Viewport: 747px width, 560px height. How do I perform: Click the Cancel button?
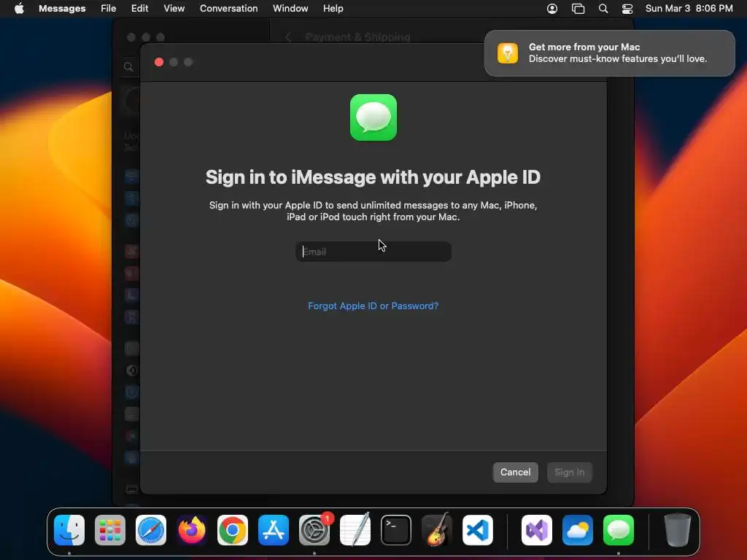pos(516,472)
